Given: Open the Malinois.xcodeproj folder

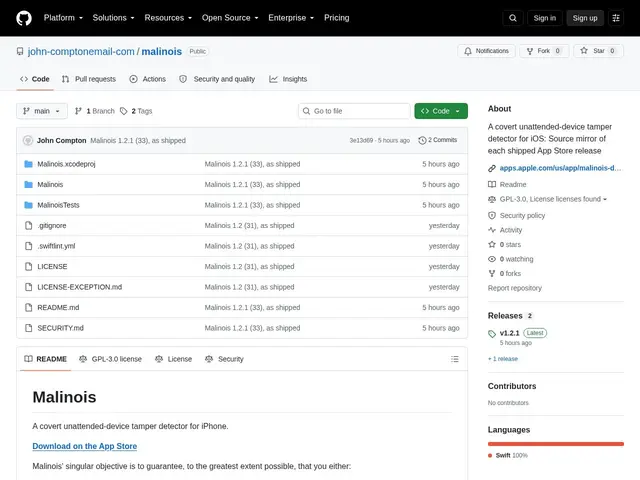Looking at the screenshot, I should 66,164.
